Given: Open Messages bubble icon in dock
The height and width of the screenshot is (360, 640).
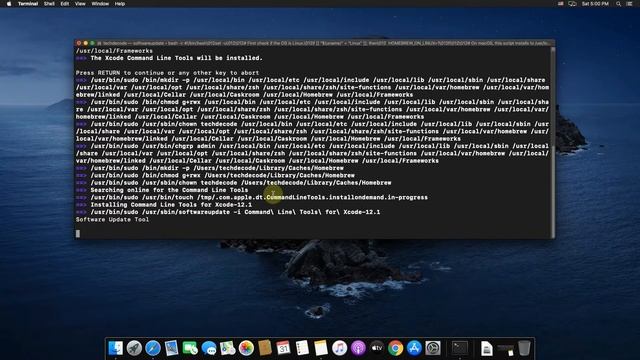Looking at the screenshot, I should [x=209, y=348].
